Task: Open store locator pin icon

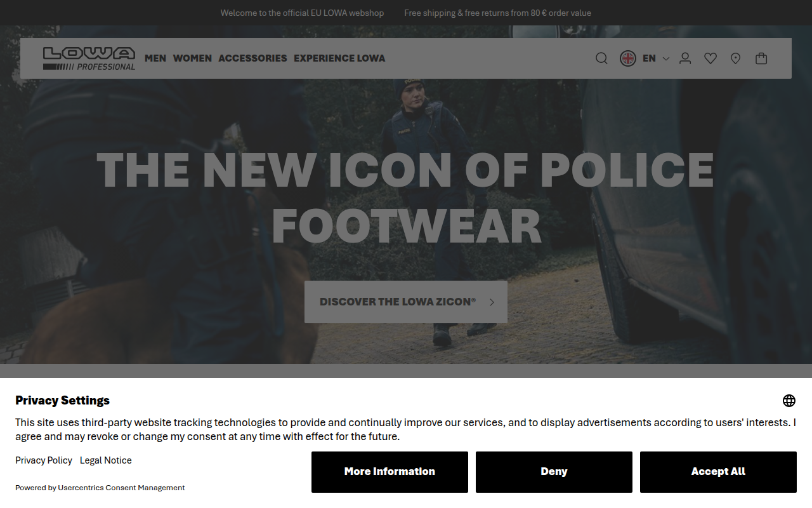Action: 735,58
